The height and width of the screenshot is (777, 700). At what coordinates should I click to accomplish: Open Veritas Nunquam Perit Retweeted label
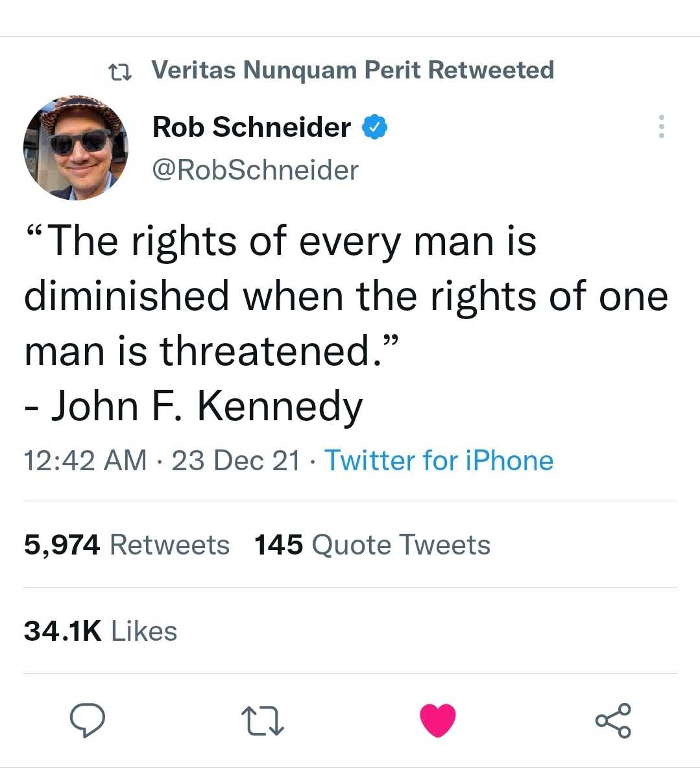click(x=352, y=70)
